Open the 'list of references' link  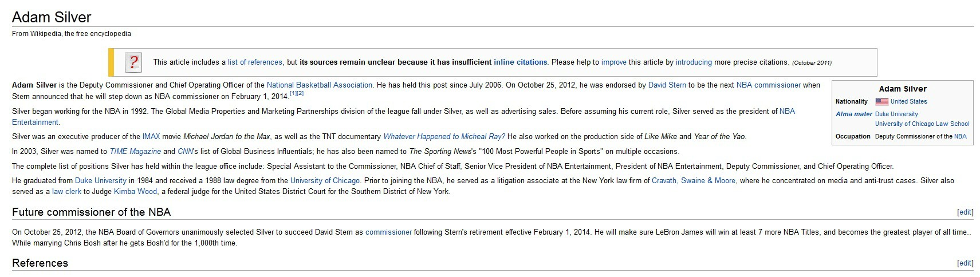point(255,62)
